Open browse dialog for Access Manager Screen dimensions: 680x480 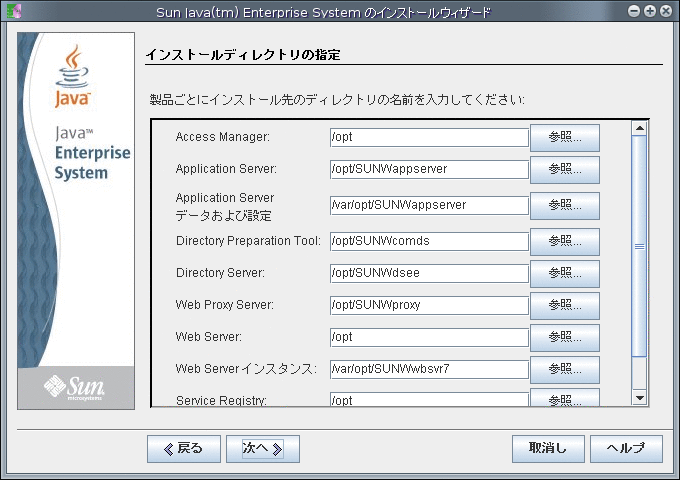click(565, 137)
